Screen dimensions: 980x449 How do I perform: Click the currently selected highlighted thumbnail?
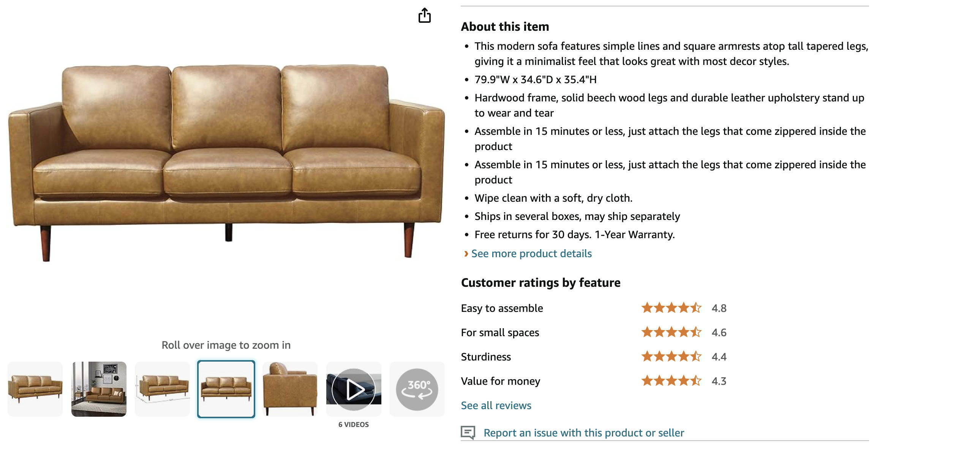(x=226, y=389)
